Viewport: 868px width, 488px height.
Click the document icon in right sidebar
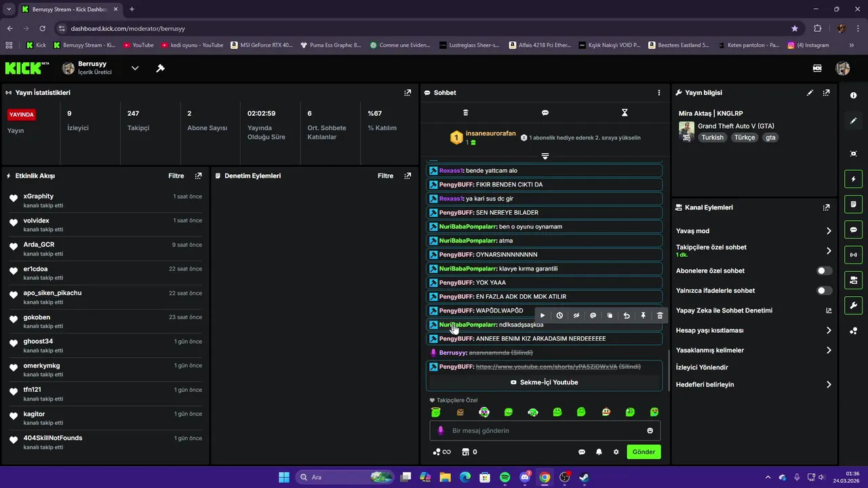[853, 205]
